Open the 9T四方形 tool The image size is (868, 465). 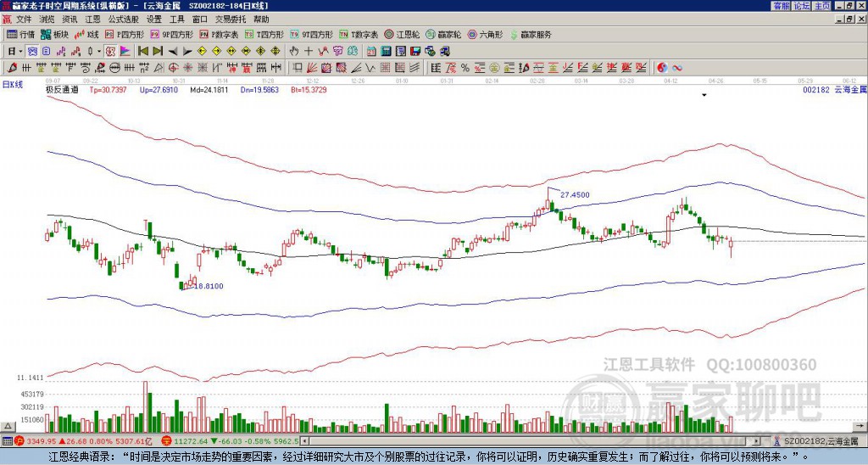(311, 34)
